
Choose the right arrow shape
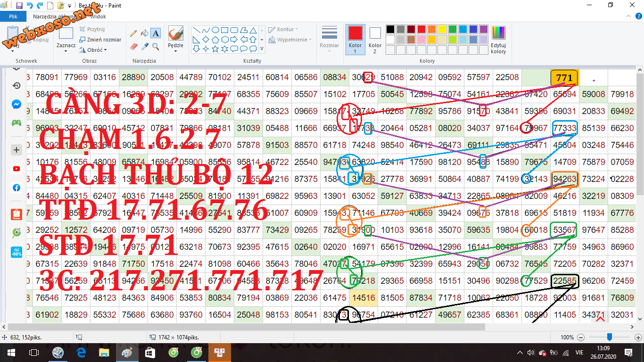[234, 39]
